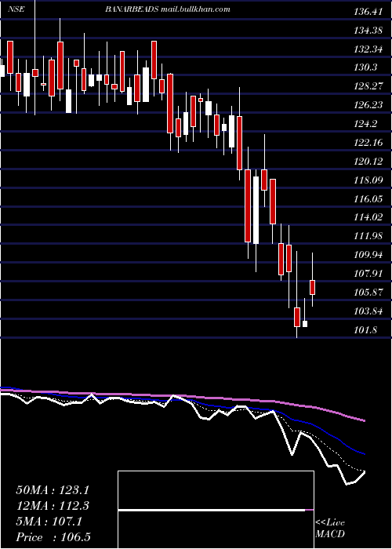Click the 50MA : 123.1 readout
The height and width of the screenshot is (549, 392).
(x=53, y=490)
